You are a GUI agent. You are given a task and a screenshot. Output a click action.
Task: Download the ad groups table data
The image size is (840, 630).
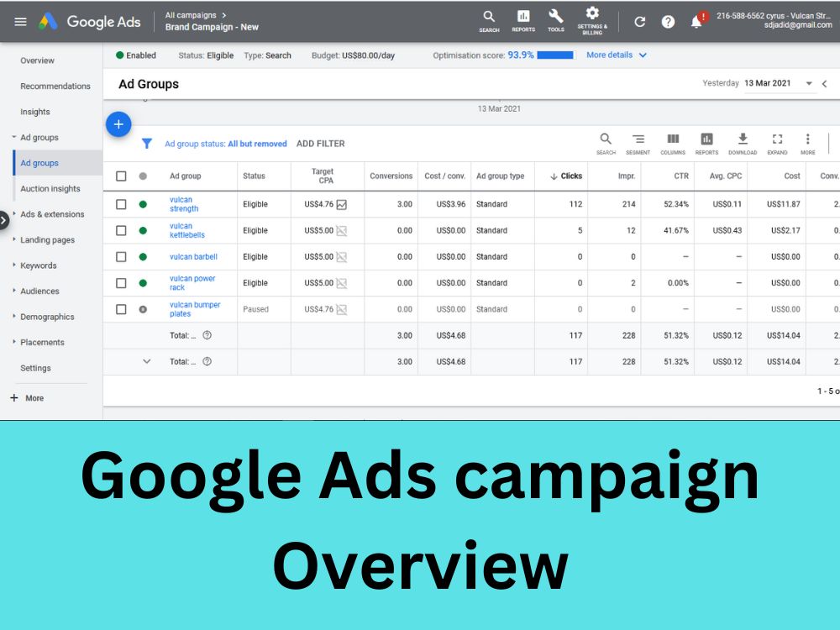click(742, 143)
